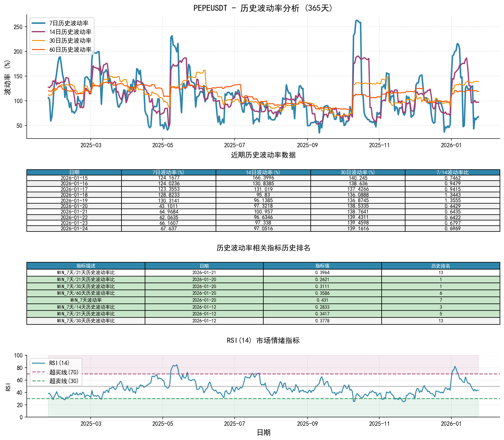Select the MIN_7天波动率 indicator row
Image resolution: width=504 pixels, height=440 pixels.
[86, 300]
